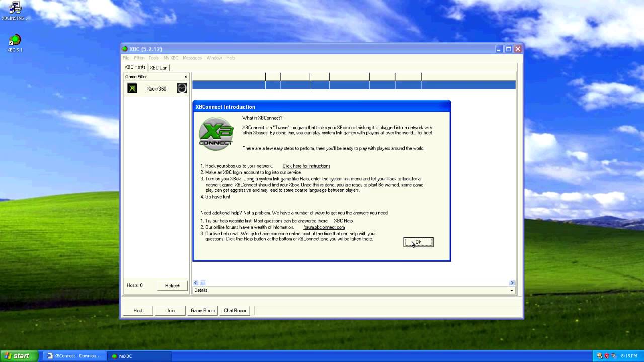Switch to the XBC Hosts tab
The height and width of the screenshot is (362, 644).
point(135,67)
